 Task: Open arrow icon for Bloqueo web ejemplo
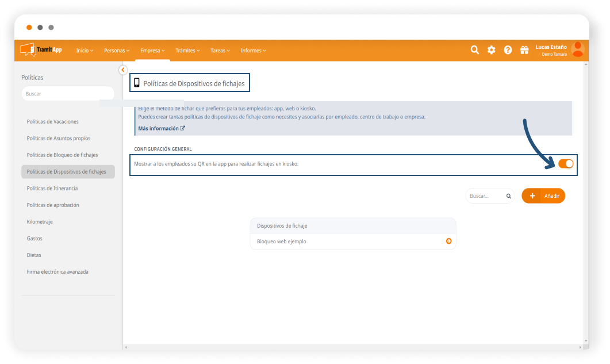448,242
